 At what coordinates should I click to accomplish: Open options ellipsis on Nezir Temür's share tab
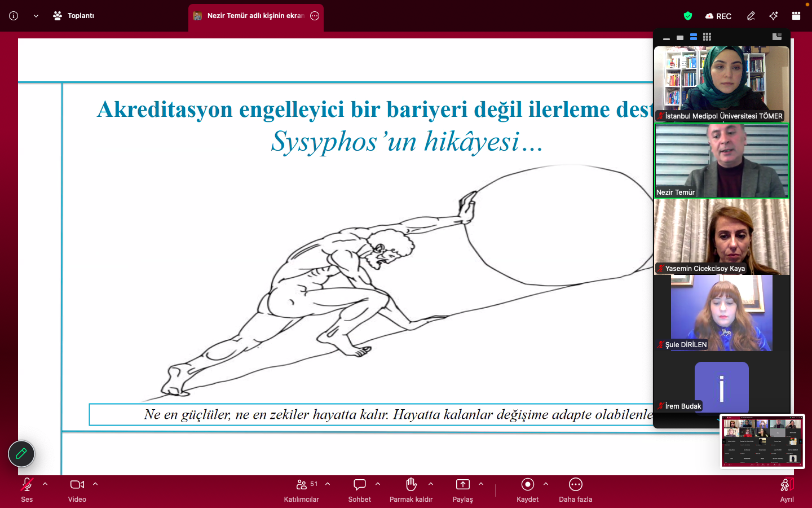pyautogui.click(x=315, y=16)
